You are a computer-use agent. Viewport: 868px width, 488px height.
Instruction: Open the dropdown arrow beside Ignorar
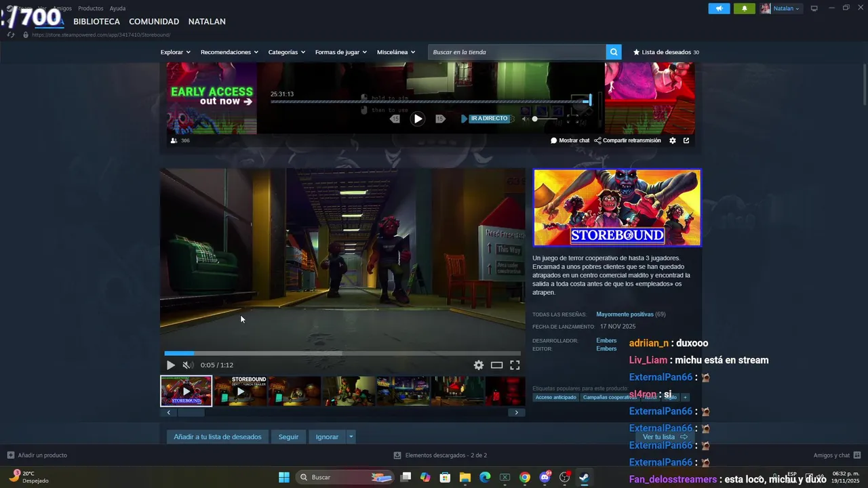(351, 436)
